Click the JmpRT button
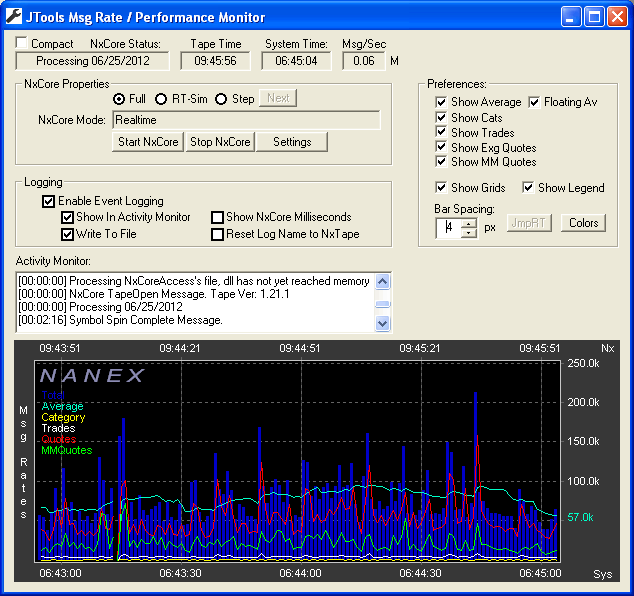 click(529, 223)
